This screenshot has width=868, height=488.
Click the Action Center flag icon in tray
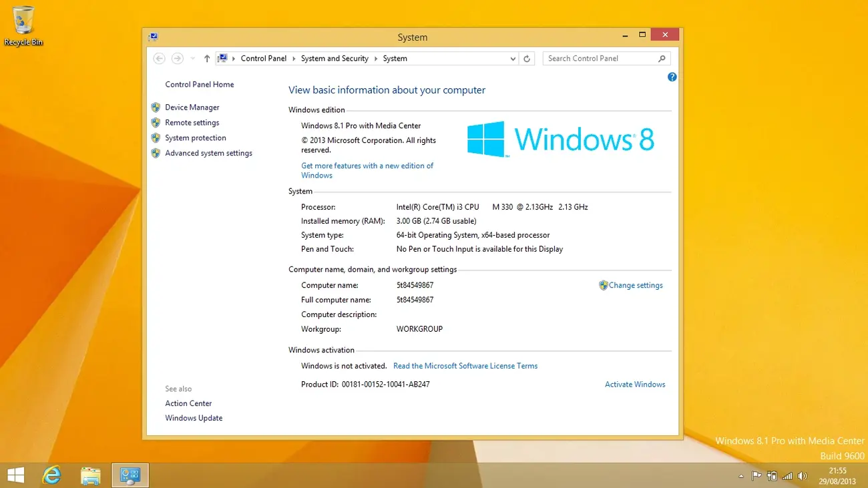[756, 475]
